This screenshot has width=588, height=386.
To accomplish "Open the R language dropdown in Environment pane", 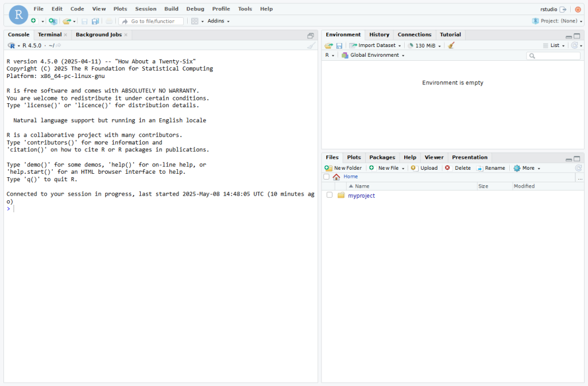I will [x=330, y=55].
